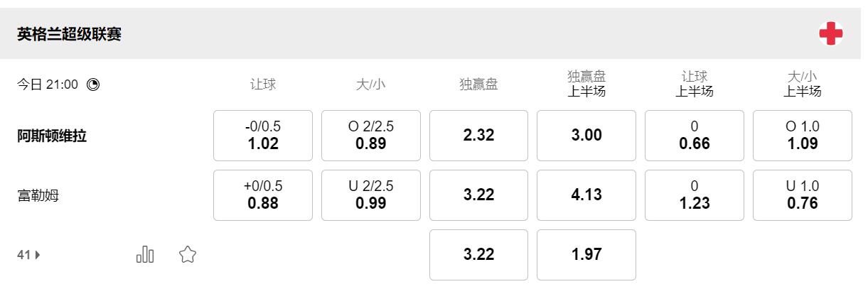This screenshot has width=868, height=289.
Task: Pick first-half handicap 0 at 1.23
Action: (x=695, y=195)
